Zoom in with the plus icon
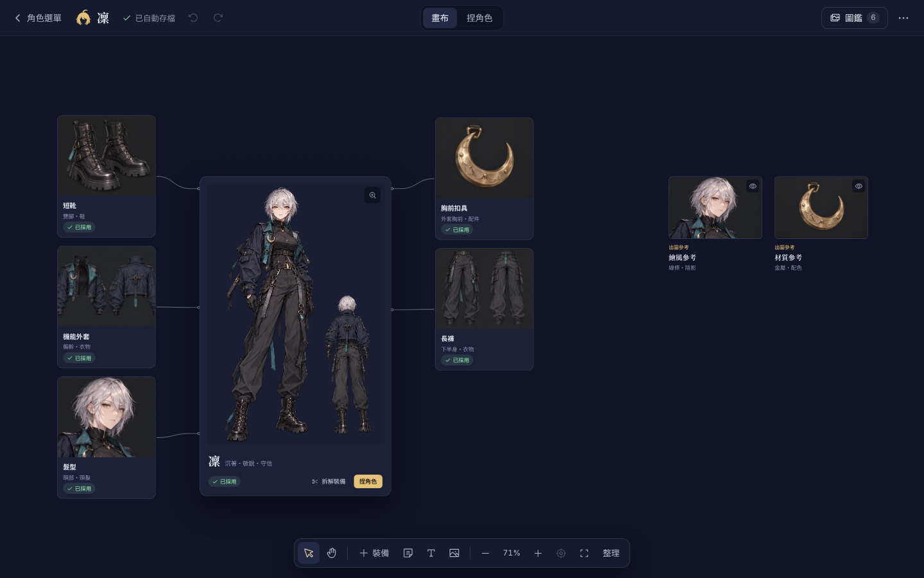 [x=538, y=553]
